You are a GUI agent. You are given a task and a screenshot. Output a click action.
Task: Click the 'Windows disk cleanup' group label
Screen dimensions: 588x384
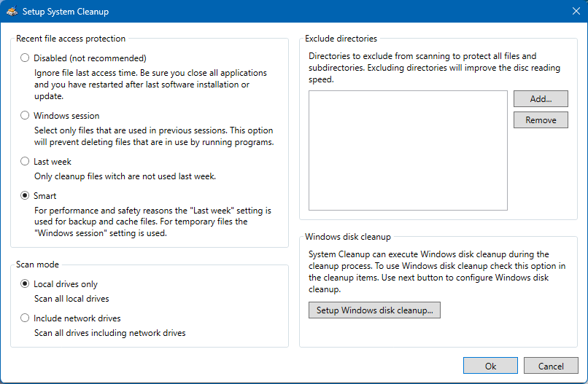(348, 237)
